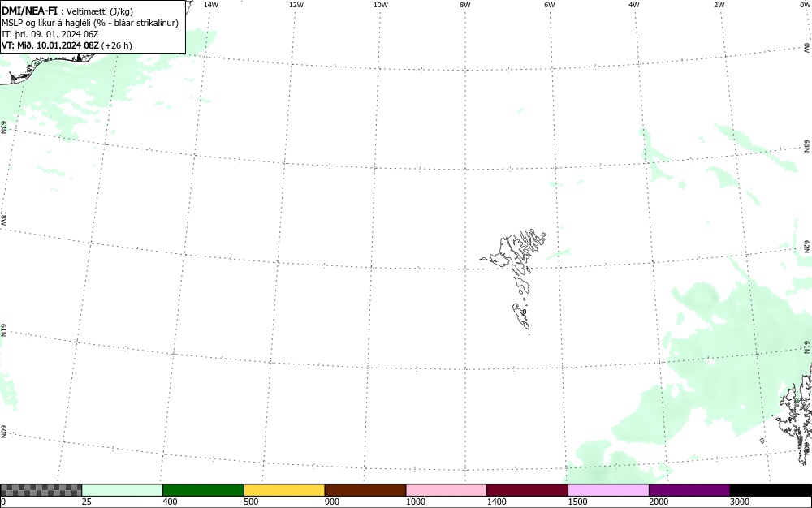
Task: Click the legend value label 3000
Action: [x=740, y=502]
